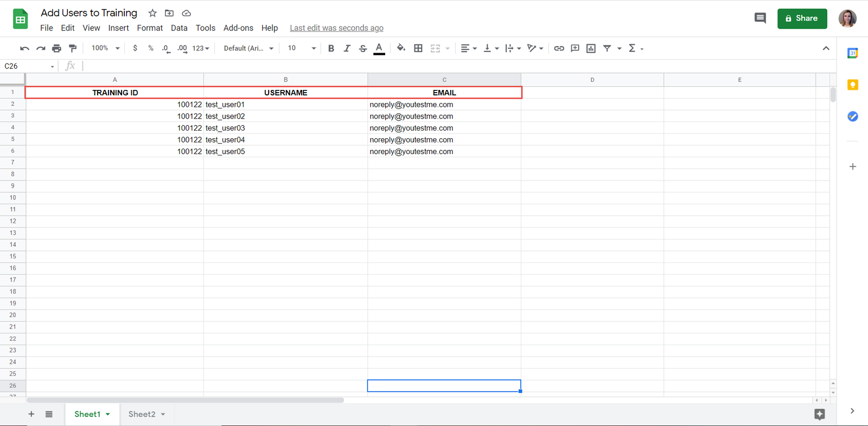This screenshot has height=426, width=868.
Task: Open the borders tool
Action: [418, 48]
